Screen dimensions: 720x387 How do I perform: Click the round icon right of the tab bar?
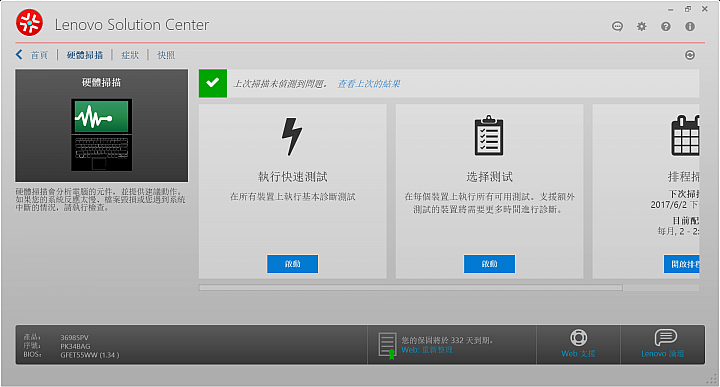click(690, 55)
